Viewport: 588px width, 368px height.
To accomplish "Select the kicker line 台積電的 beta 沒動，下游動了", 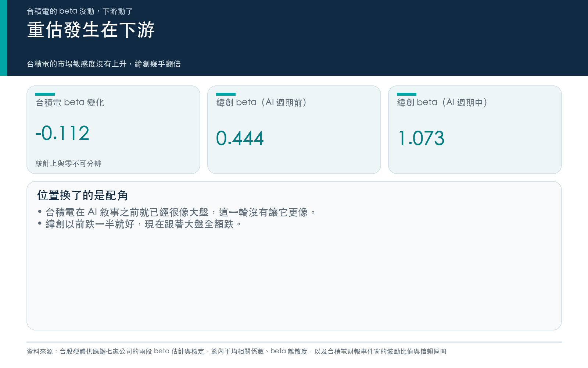I will (x=80, y=11).
